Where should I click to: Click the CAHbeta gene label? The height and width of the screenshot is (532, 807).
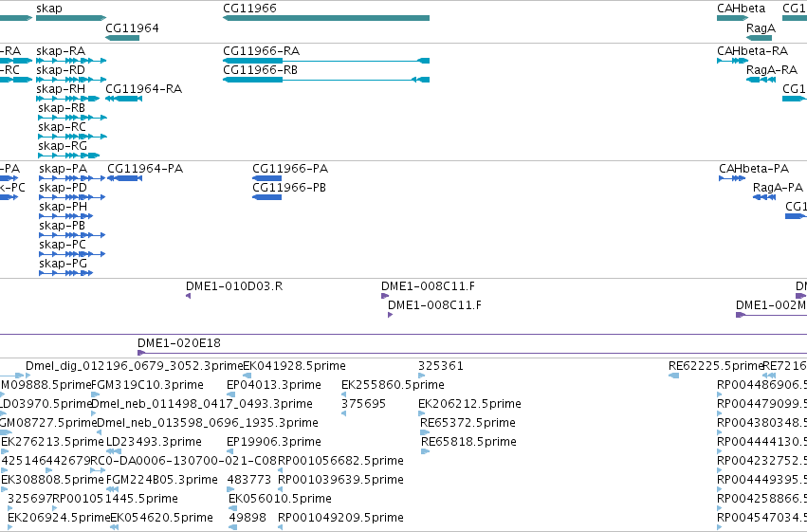[x=741, y=9]
